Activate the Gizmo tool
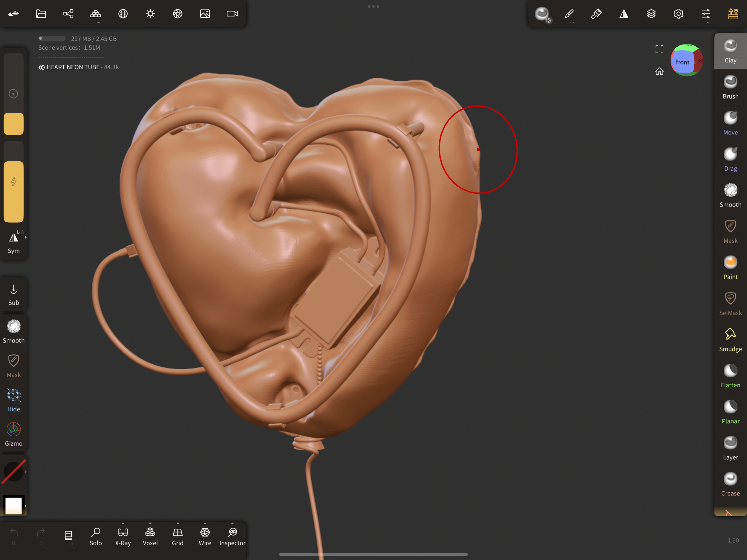This screenshot has width=747, height=560. click(x=13, y=434)
